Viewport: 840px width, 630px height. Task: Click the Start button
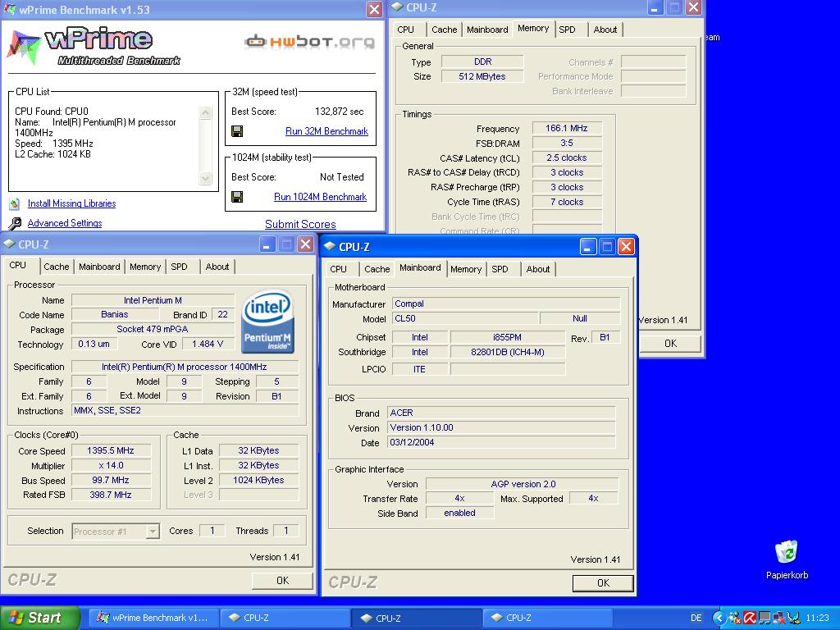point(40,618)
